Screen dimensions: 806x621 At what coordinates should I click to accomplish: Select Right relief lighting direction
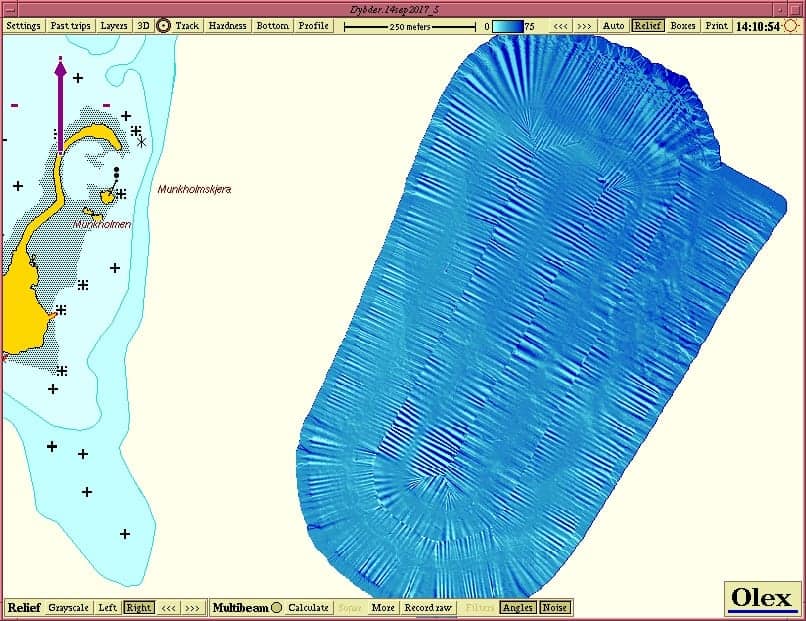[139, 608]
